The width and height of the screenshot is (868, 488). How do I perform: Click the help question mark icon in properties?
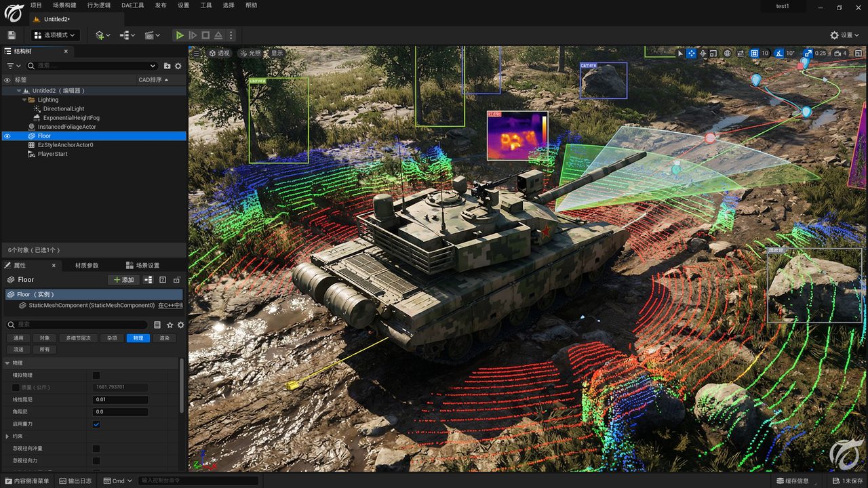pos(163,280)
